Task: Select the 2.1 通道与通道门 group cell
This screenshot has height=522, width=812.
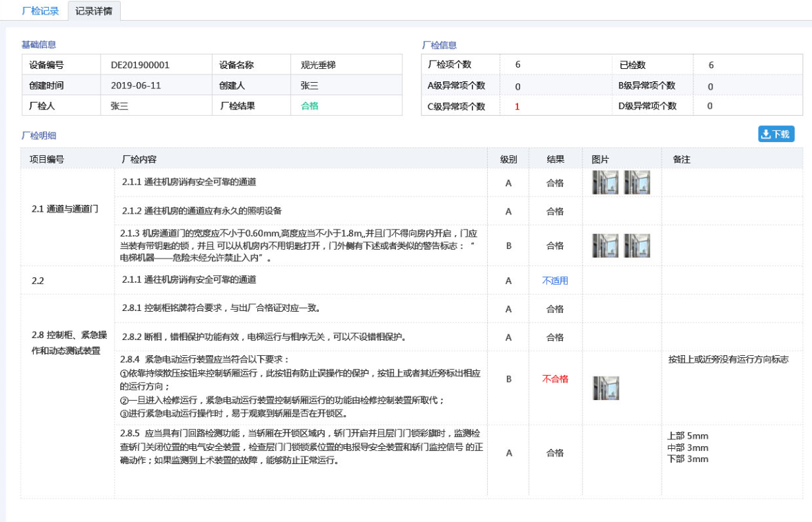Action: (66, 209)
